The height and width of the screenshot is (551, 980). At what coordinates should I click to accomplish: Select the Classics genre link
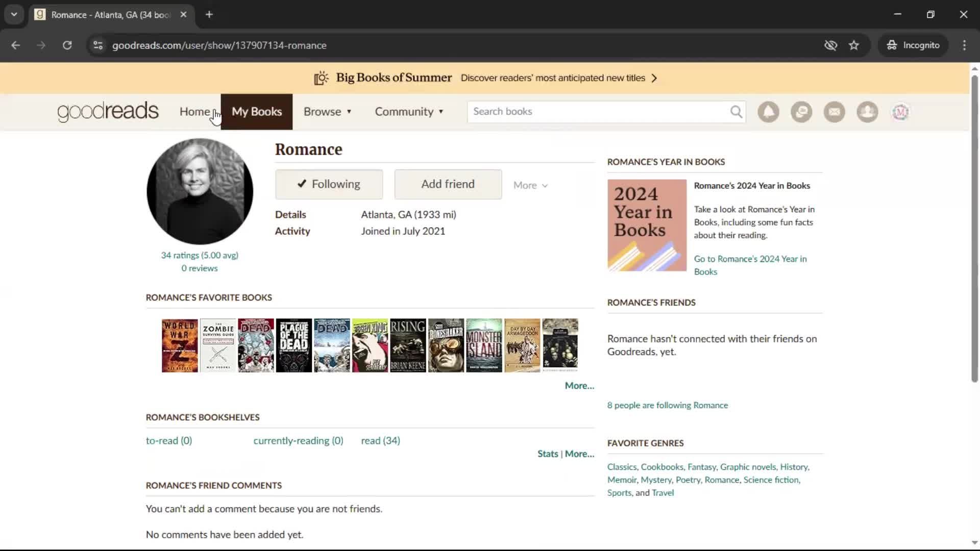622,467
